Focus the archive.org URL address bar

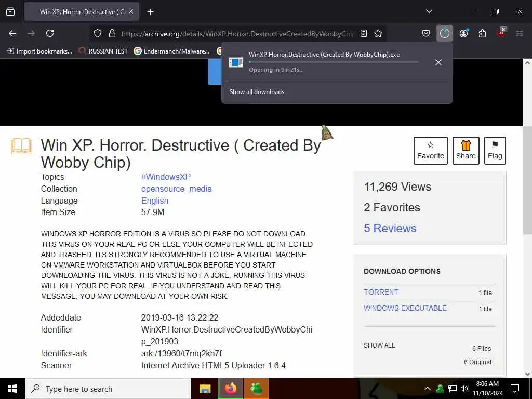coord(237,34)
